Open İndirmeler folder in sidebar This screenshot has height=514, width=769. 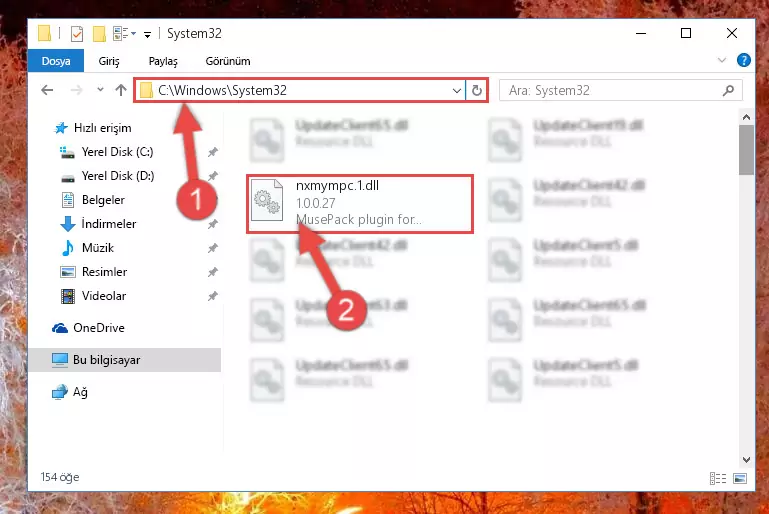108,224
